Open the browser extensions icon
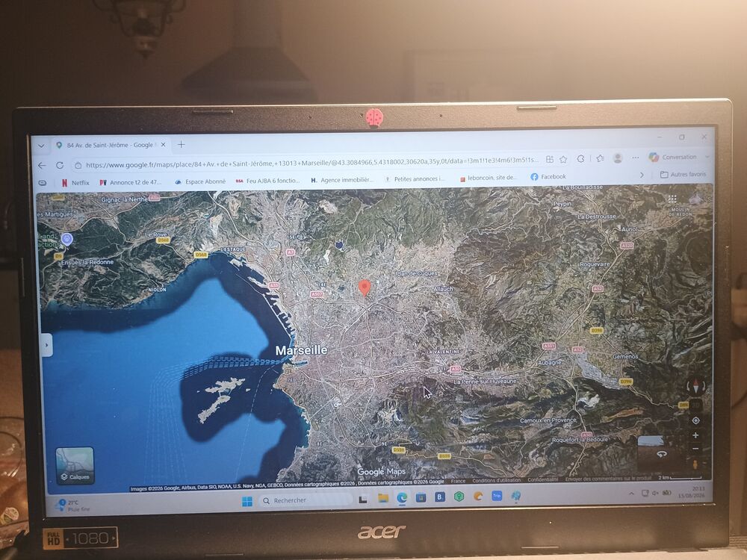 coord(580,158)
